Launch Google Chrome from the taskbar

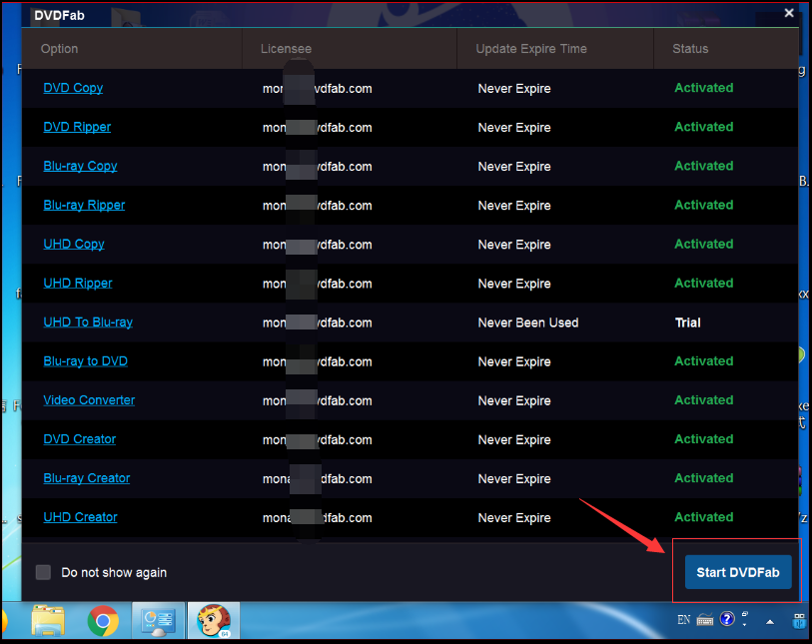[103, 620]
